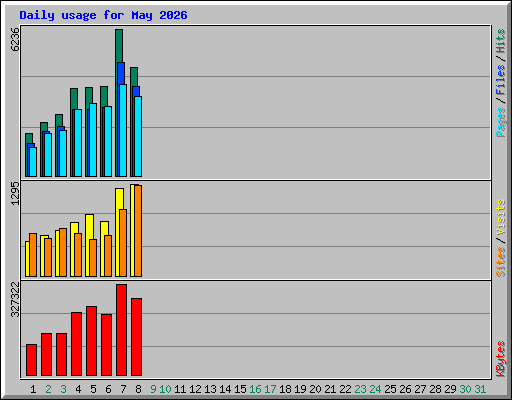Select green day label 24 on the x-axis
512x400 pixels.
[375, 389]
